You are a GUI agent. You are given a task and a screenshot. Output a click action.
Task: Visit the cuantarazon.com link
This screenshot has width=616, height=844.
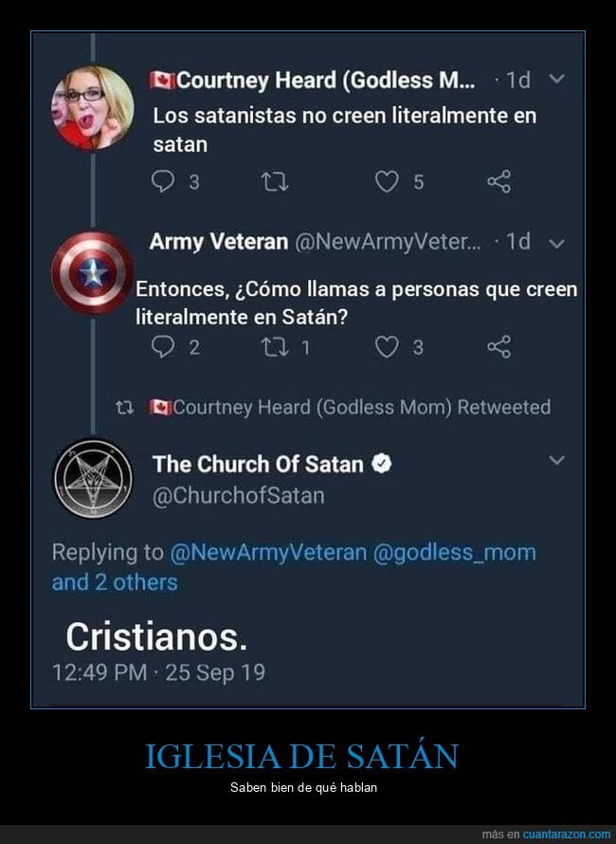(567, 835)
